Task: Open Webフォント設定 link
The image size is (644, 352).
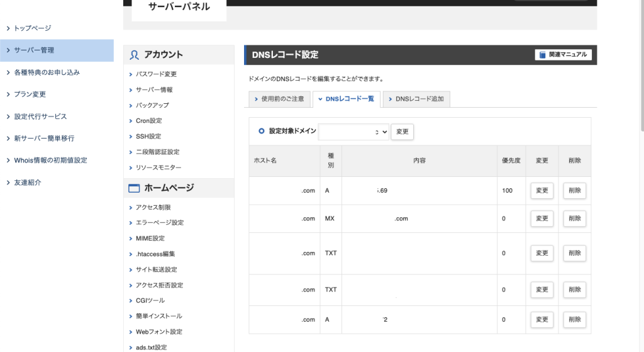Action: [159, 332]
